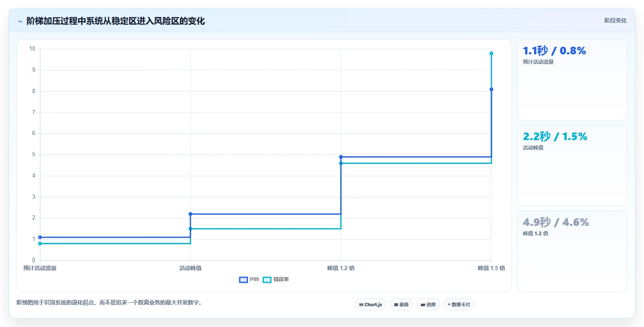Click the y-axis value 0
The height and width of the screenshot is (327, 644).
34,260
